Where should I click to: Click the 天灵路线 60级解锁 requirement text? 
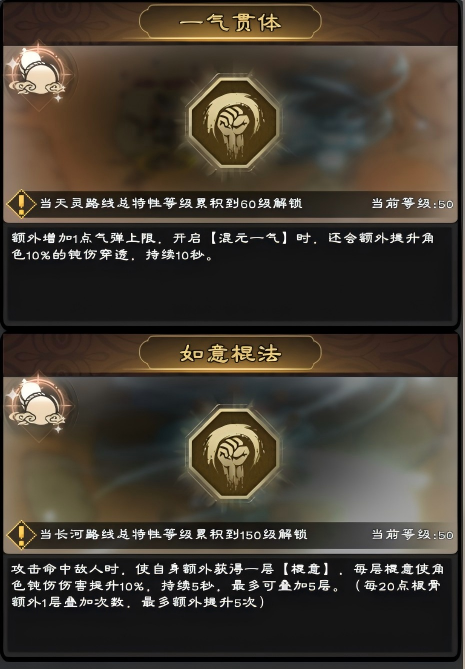tap(171, 204)
